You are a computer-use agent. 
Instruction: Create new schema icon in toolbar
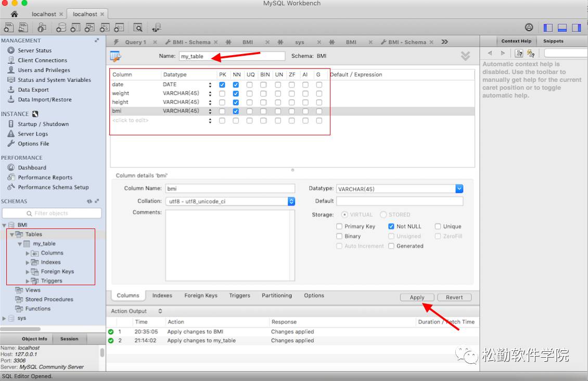(61, 28)
